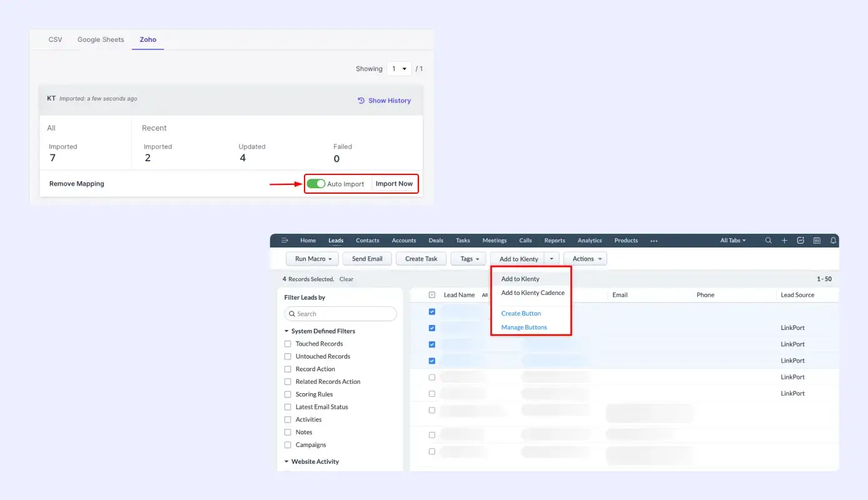The width and height of the screenshot is (868, 500).
Task: Switch to the Google Sheets tab
Action: tap(101, 39)
